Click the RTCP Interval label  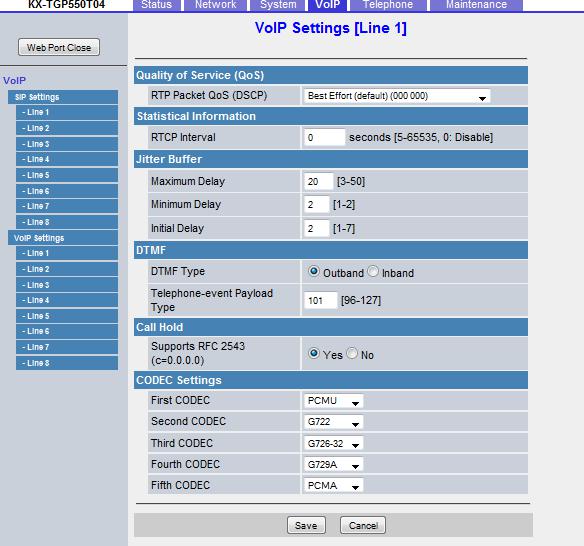(x=183, y=137)
